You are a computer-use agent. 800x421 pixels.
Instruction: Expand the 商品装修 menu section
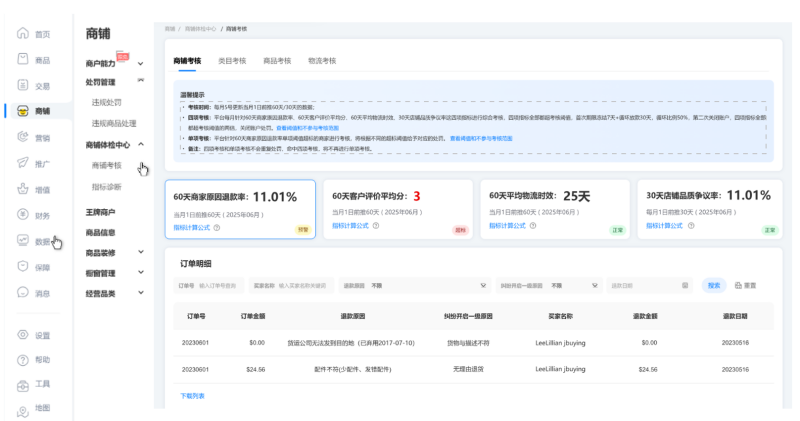[x=140, y=253]
